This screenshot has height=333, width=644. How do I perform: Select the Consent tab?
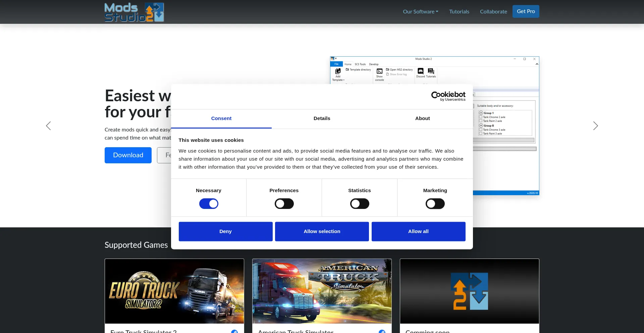221,118
